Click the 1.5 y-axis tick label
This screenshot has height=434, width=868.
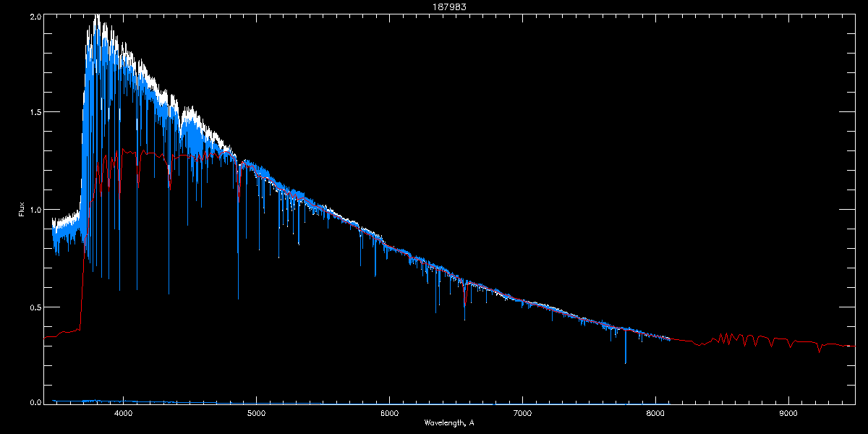click(35, 113)
